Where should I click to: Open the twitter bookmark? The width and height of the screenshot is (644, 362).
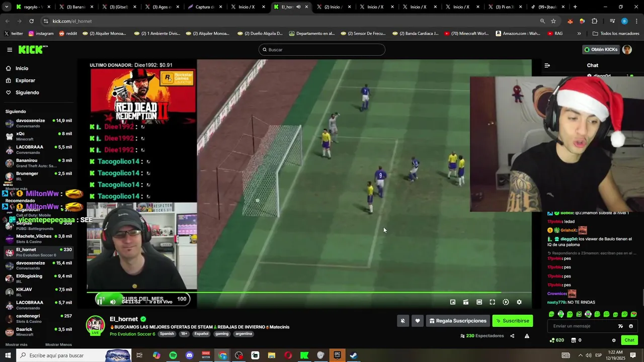14,34
